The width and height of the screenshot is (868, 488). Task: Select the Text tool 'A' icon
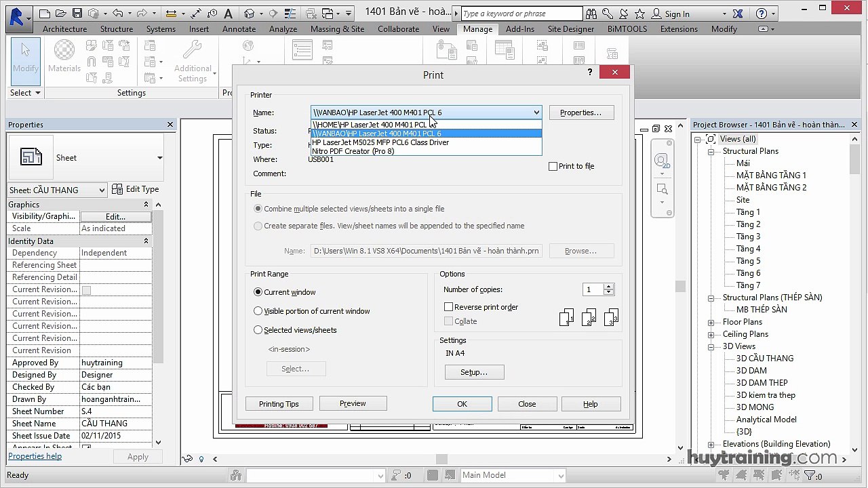point(228,14)
